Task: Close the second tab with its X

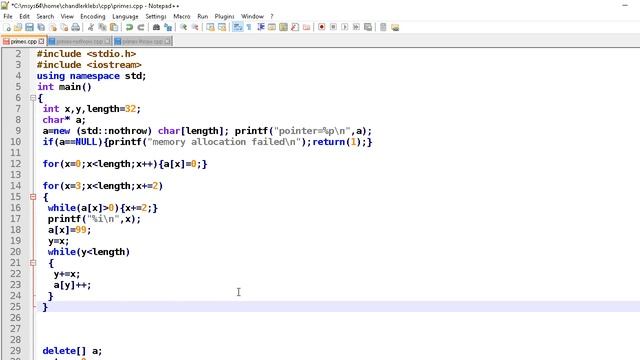Action: (x=107, y=41)
